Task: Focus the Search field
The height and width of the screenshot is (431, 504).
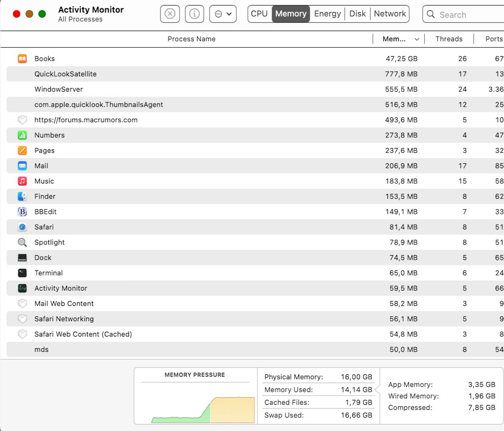Action: (x=463, y=15)
